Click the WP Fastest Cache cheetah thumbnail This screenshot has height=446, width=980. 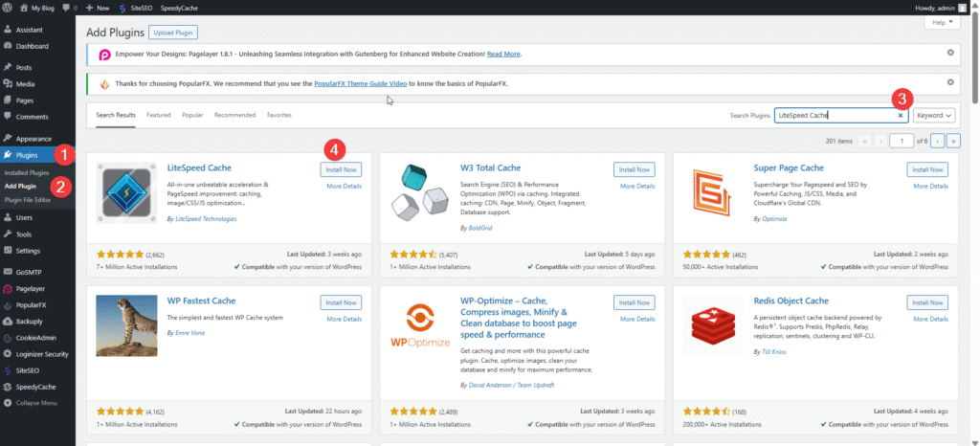click(126, 326)
